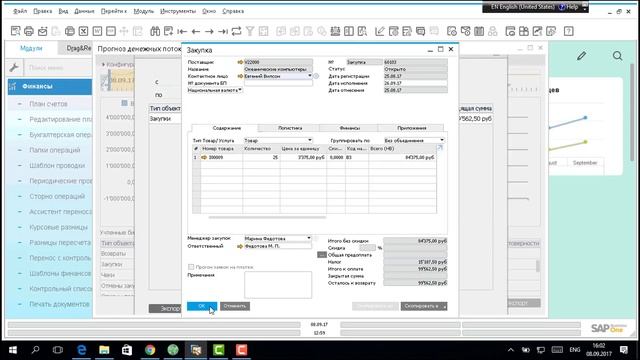The height and width of the screenshot is (360, 640).
Task: Open the Правка menu
Action: click(x=42, y=11)
